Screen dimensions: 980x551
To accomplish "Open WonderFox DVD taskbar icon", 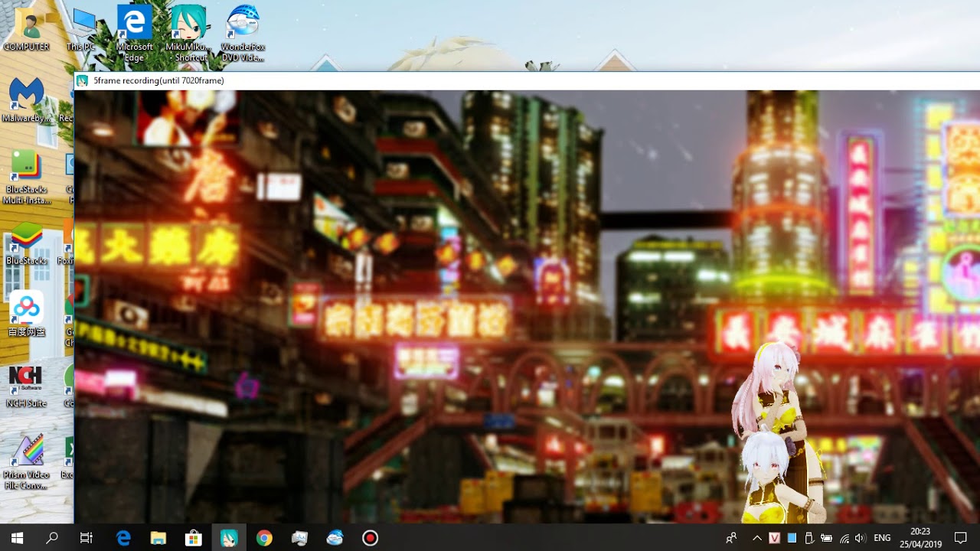I will [x=335, y=538].
